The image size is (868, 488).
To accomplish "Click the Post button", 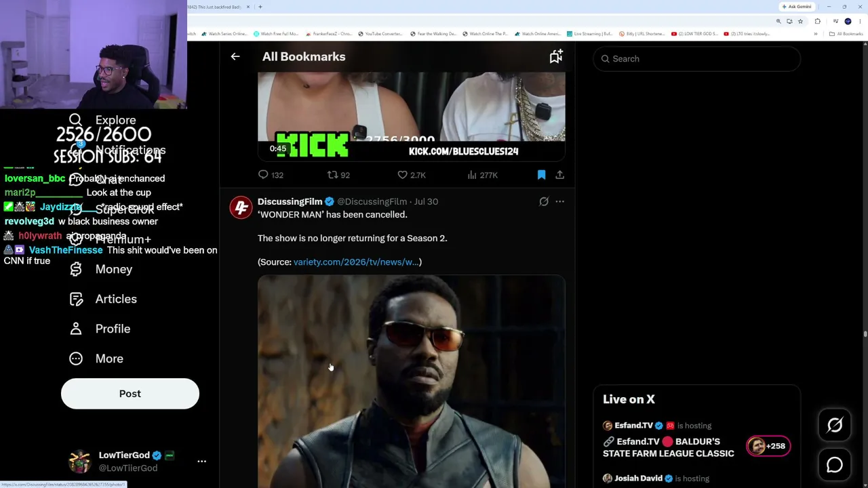I will (130, 394).
